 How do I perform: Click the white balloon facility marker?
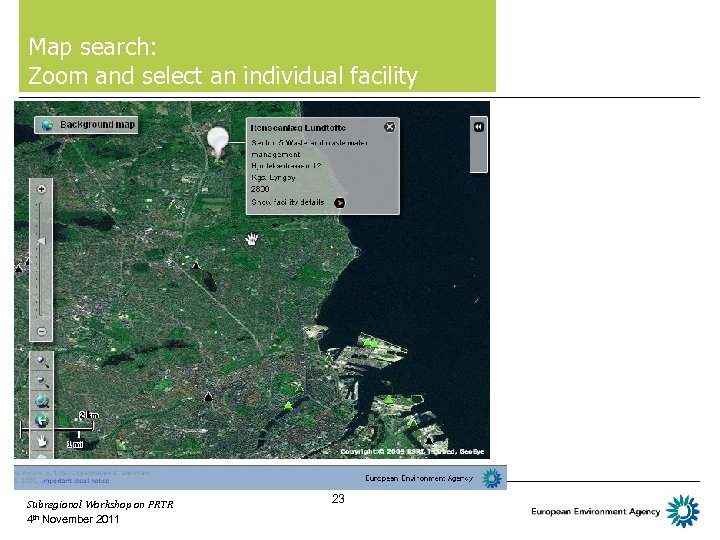[217, 141]
